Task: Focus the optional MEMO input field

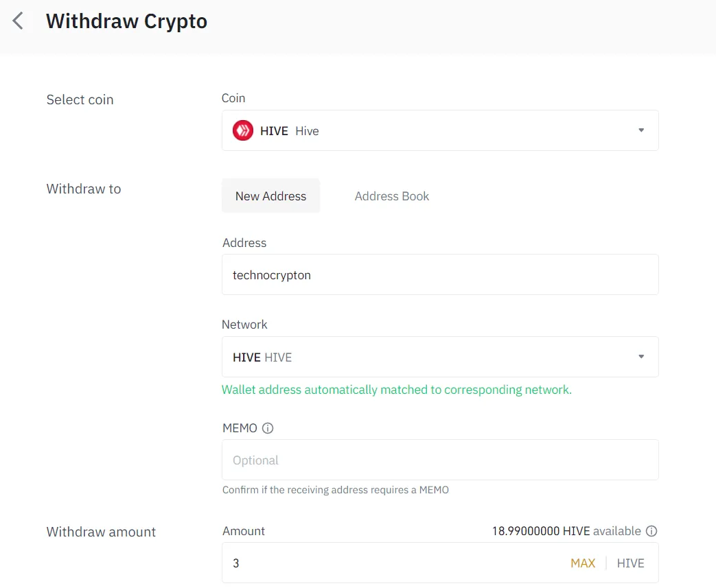Action: [x=440, y=460]
